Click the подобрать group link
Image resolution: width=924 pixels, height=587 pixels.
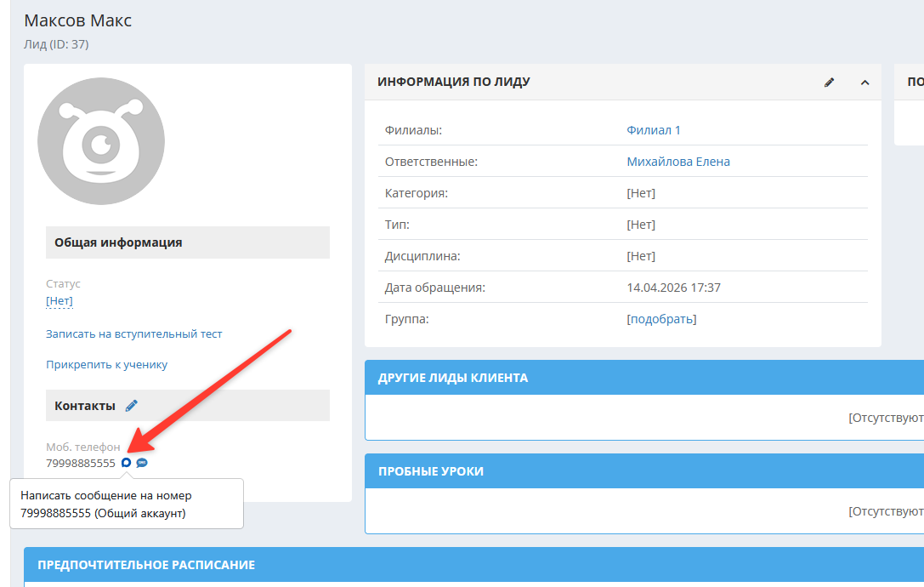[661, 319]
